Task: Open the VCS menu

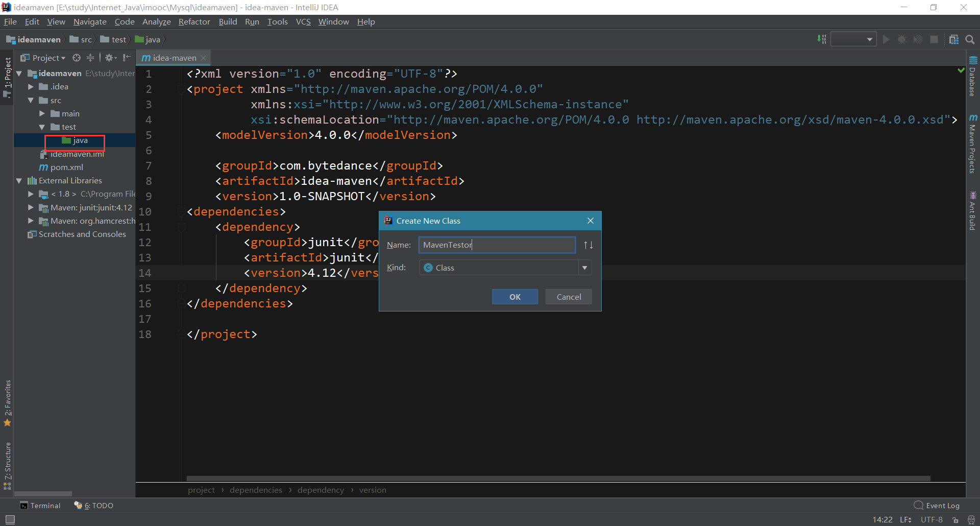Action: 303,21
